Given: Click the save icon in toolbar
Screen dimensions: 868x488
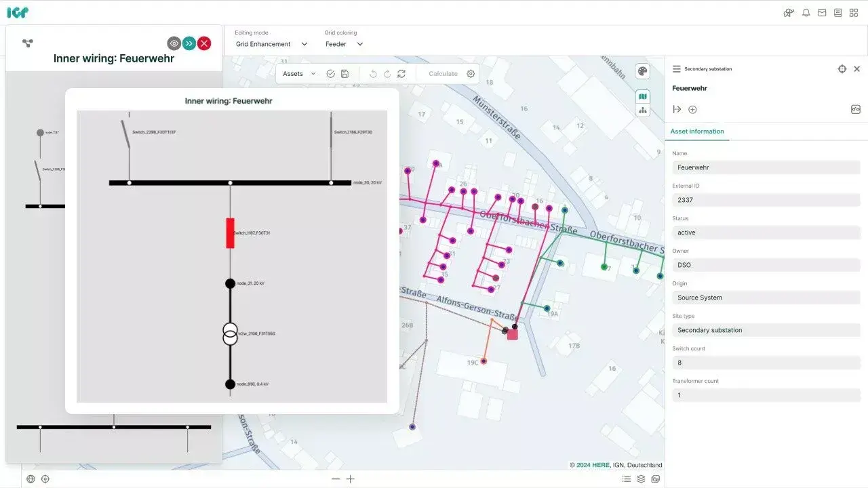Looking at the screenshot, I should coord(345,74).
